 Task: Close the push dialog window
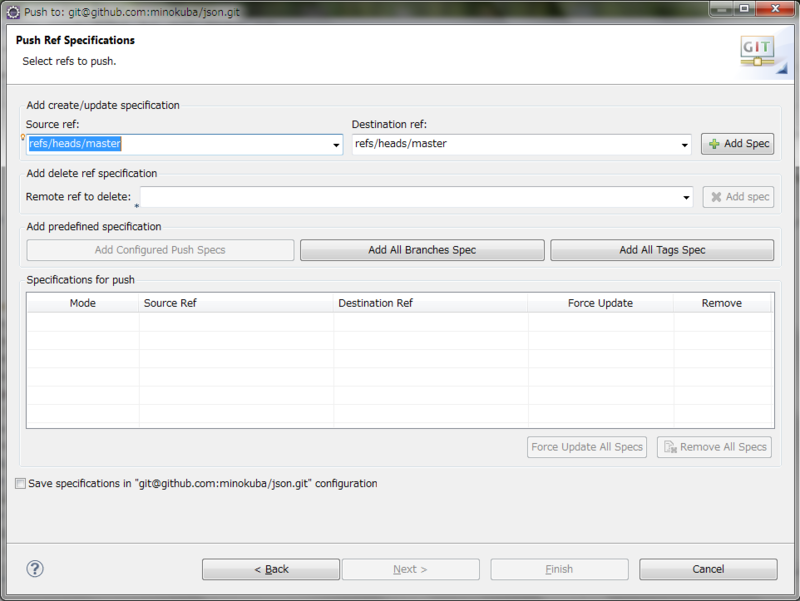point(775,9)
